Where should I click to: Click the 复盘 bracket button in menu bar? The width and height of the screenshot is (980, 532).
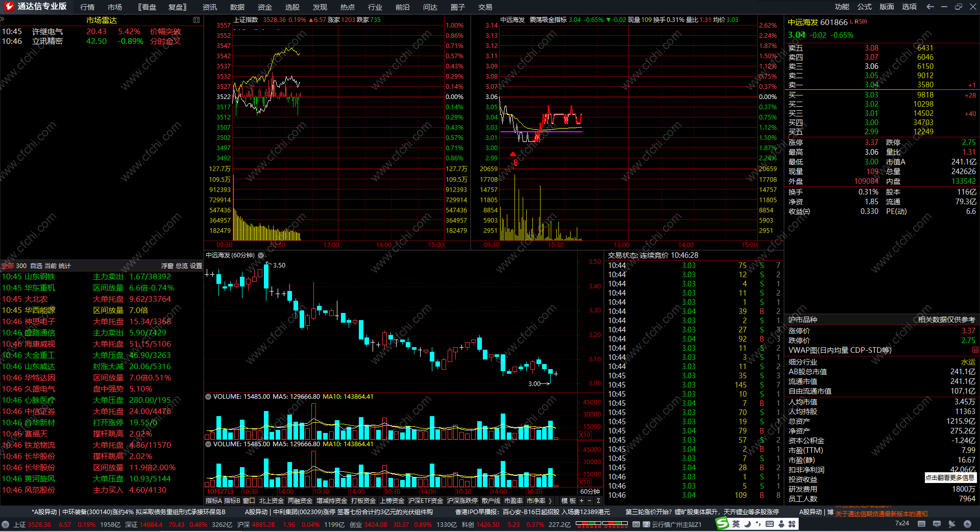[177, 7]
